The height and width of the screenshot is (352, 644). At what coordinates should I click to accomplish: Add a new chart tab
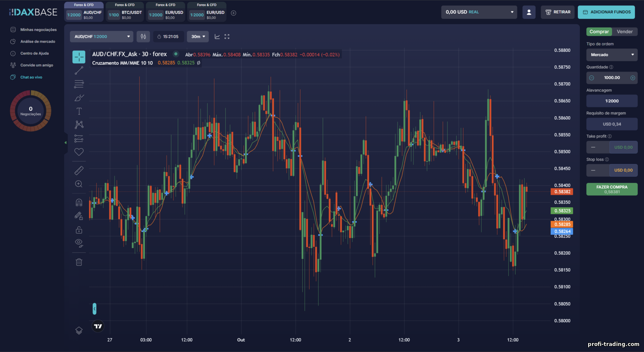tap(234, 13)
